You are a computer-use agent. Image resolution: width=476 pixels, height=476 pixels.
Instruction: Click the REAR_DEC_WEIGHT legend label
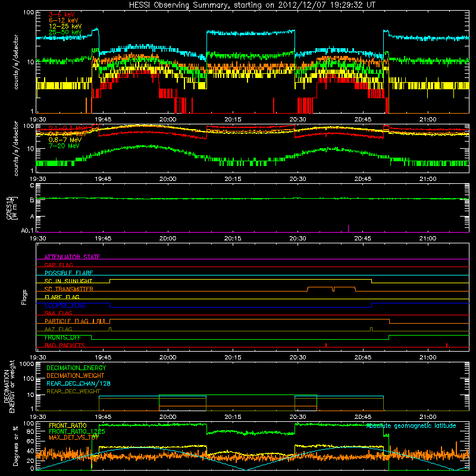73,392
